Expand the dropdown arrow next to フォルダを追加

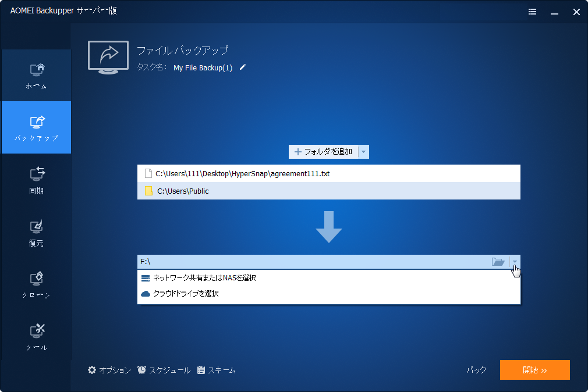(x=363, y=152)
